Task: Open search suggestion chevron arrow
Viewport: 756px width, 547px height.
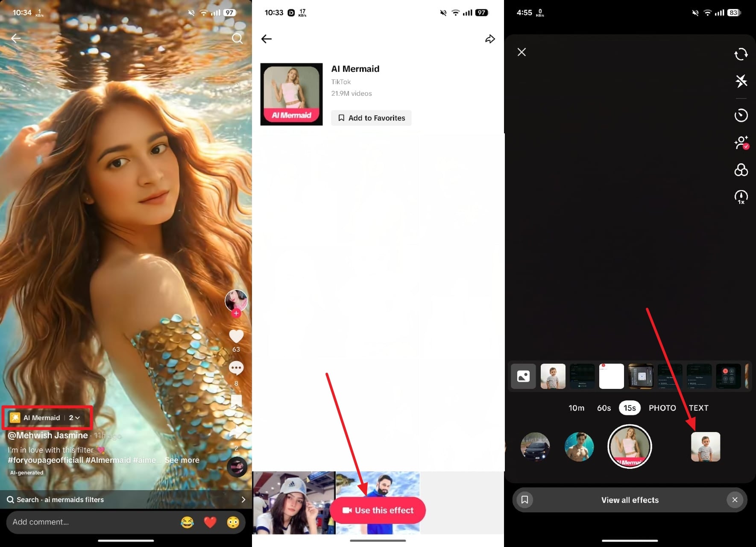Action: tap(243, 500)
